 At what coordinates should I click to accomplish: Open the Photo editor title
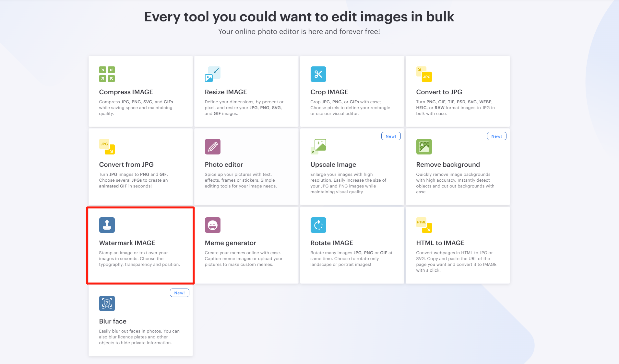point(224,165)
